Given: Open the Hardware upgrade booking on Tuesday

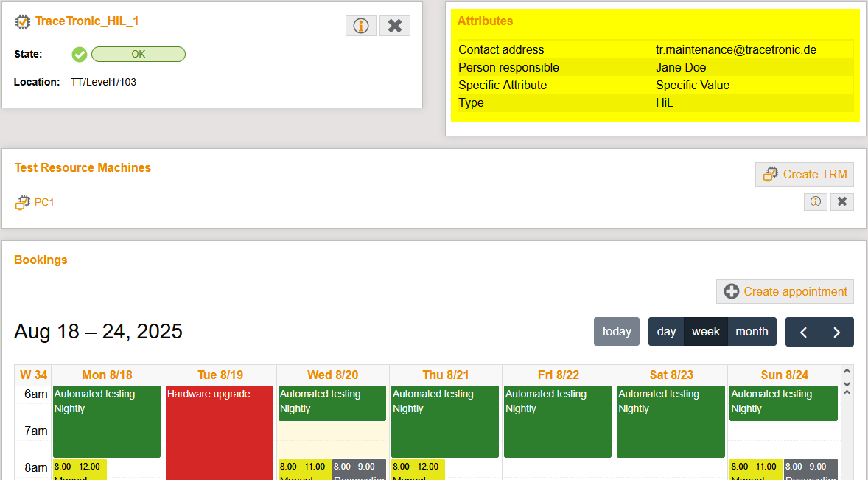Looking at the screenshot, I should pyautogui.click(x=220, y=431).
